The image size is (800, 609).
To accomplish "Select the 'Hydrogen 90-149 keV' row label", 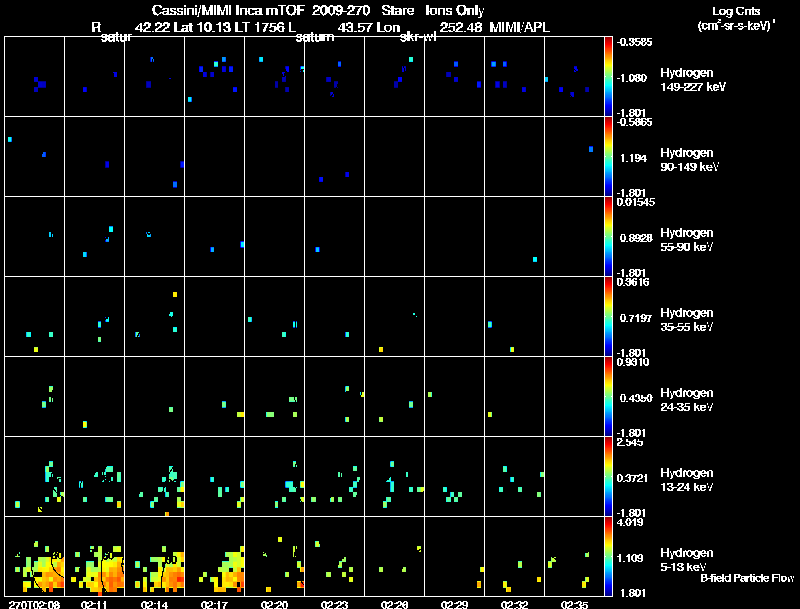I will click(x=690, y=160).
